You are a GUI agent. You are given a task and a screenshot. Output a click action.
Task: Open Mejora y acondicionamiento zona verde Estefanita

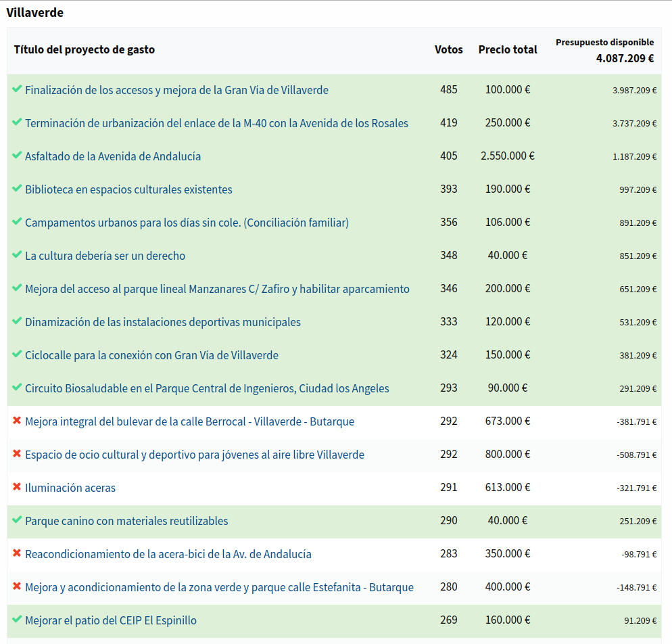220,587
